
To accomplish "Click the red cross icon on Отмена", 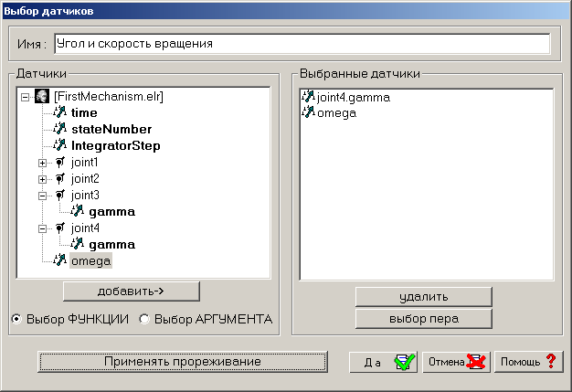I will [x=476, y=362].
